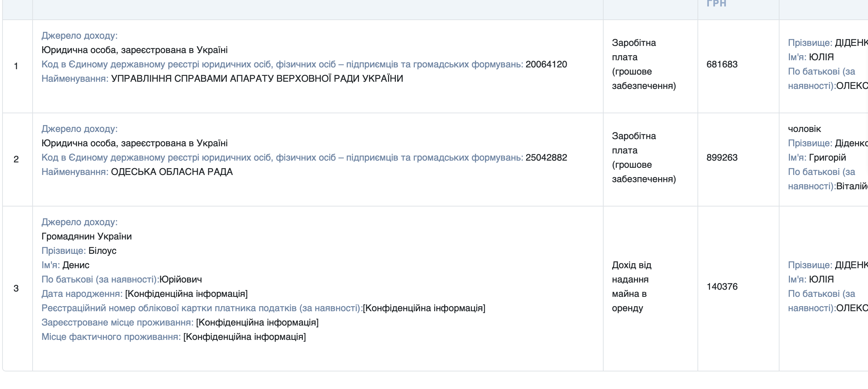Click Громадянин України text
This screenshot has width=868, height=389.
tap(86, 237)
